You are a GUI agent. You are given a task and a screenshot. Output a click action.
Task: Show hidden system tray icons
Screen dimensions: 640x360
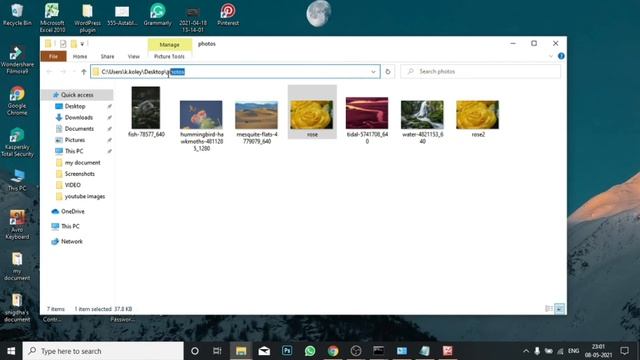[x=526, y=351]
